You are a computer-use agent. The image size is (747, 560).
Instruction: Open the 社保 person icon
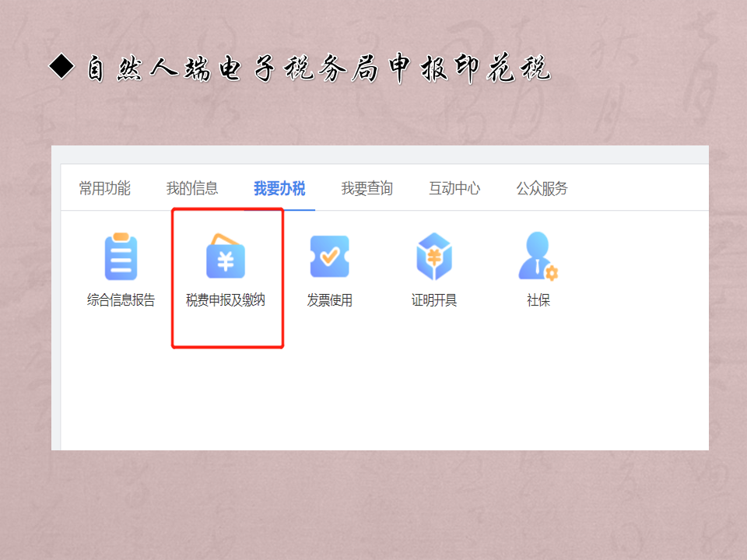click(538, 256)
